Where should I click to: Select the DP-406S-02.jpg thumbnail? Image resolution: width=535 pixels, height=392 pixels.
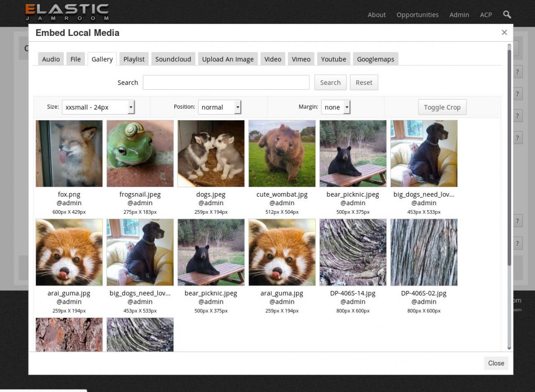[x=424, y=252]
